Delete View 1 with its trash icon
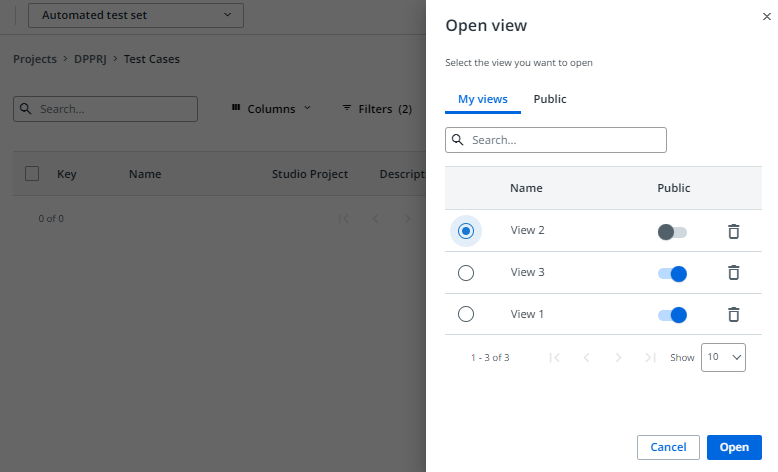 pyautogui.click(x=733, y=314)
